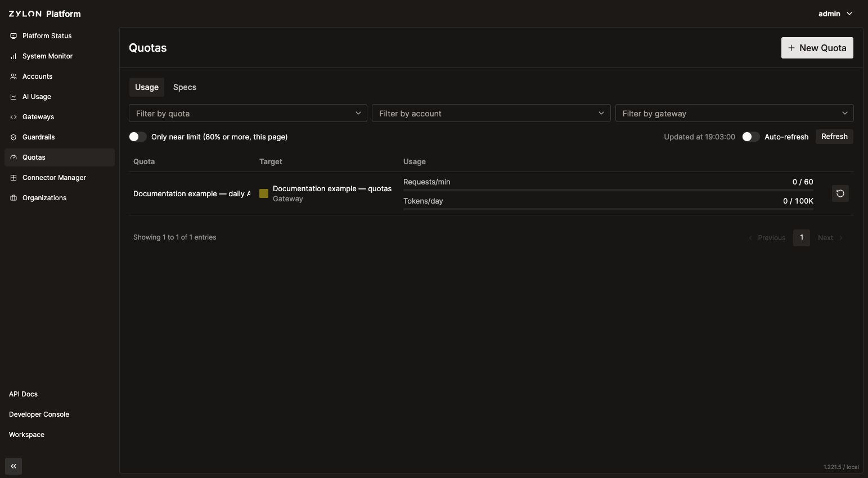This screenshot has height=478, width=868.
Task: Open the Developer Console link
Action: 39,414
